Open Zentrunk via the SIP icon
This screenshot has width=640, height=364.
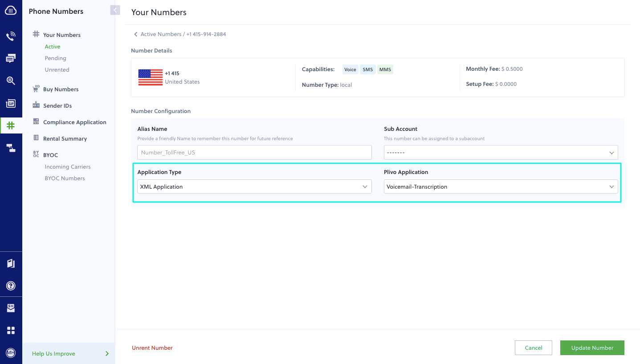tap(11, 103)
